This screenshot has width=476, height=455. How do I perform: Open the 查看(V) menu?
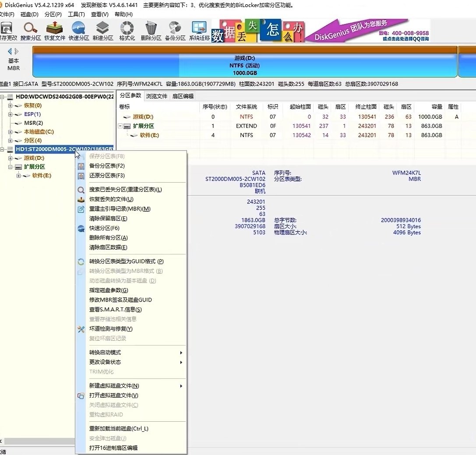99,14
